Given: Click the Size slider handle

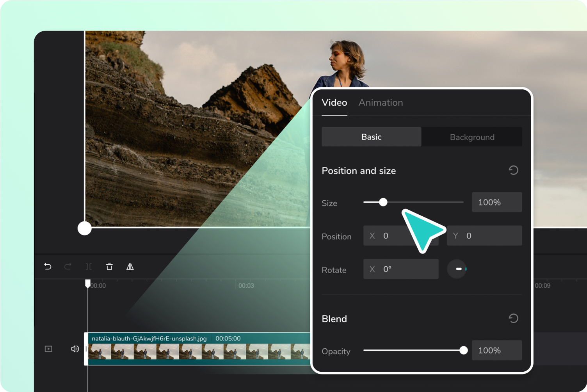Looking at the screenshot, I should (383, 202).
